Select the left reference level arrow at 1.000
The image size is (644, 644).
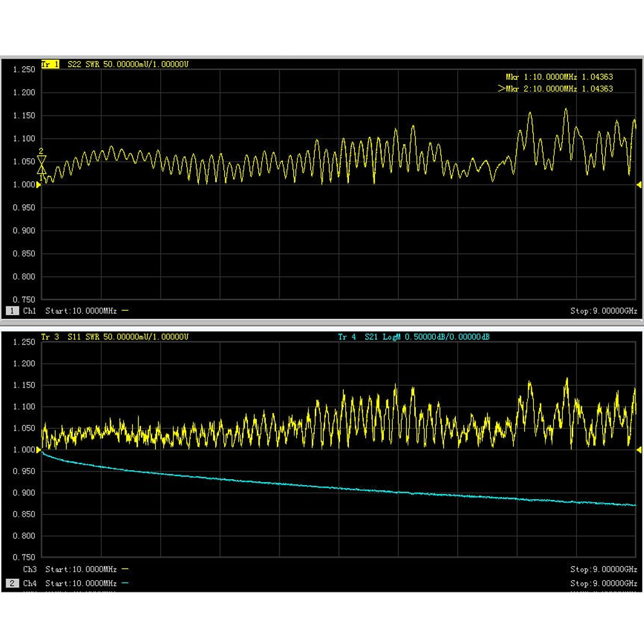(39, 185)
